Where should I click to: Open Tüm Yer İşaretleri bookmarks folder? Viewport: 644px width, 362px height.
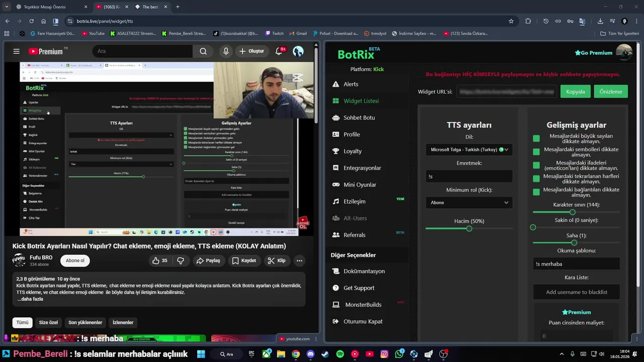(620, 34)
